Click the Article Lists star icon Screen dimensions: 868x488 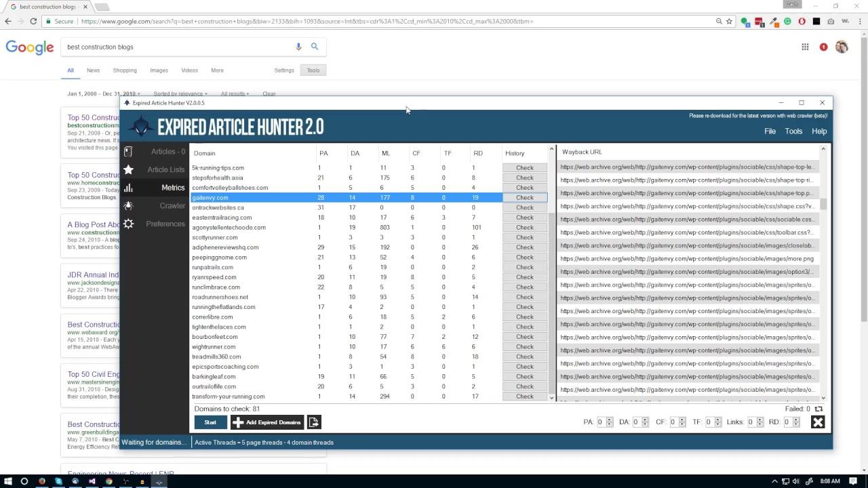128,169
